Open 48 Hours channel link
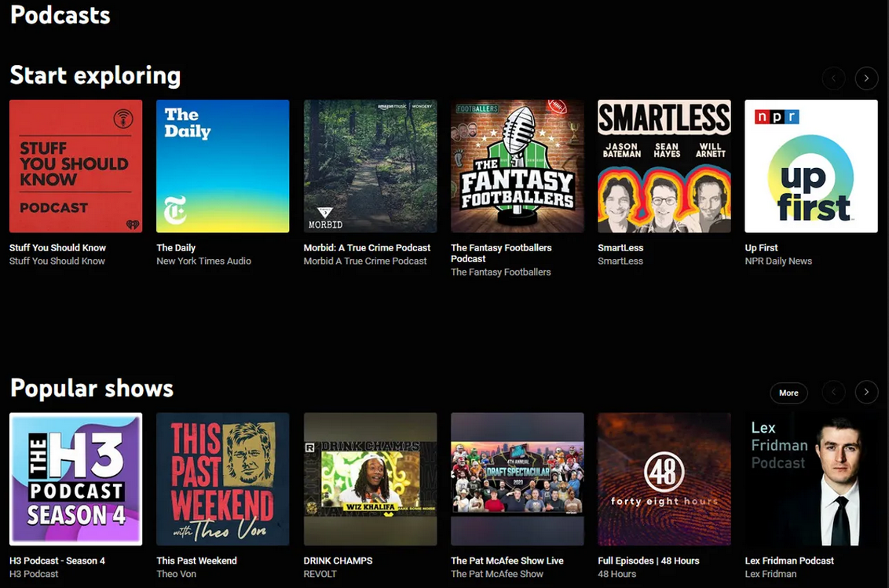Screen dimensions: 889x588 616,574
